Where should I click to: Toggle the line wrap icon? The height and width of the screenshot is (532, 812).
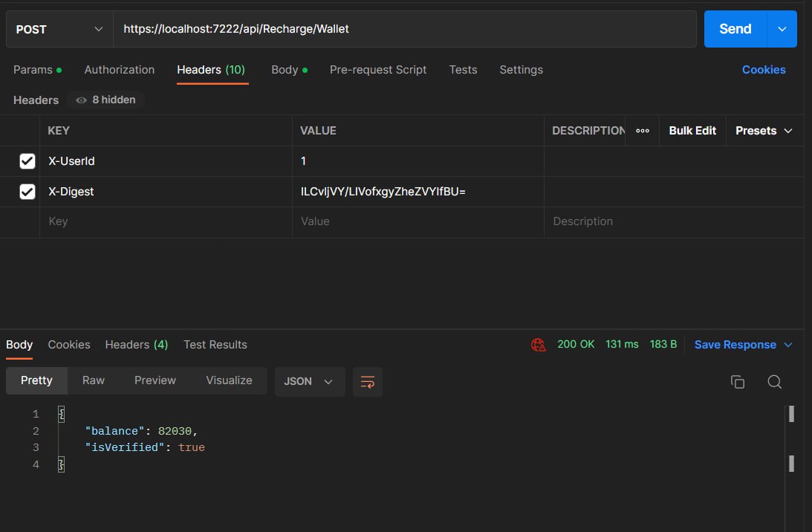coord(367,383)
